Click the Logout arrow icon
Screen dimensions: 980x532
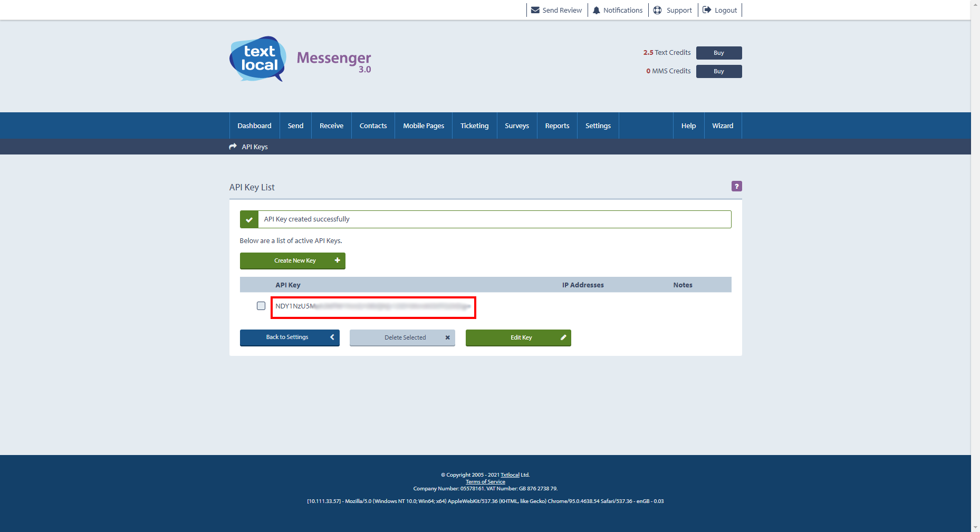pos(707,10)
